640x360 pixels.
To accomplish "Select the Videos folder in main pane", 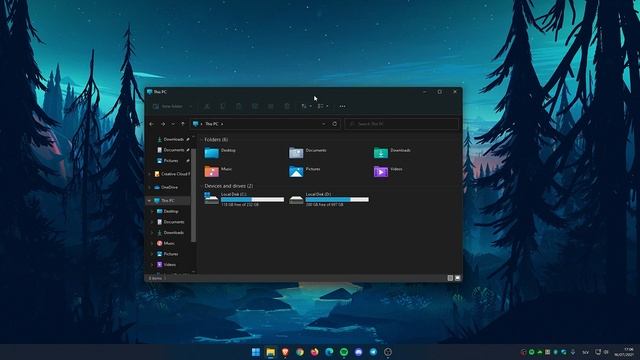I will (389, 171).
